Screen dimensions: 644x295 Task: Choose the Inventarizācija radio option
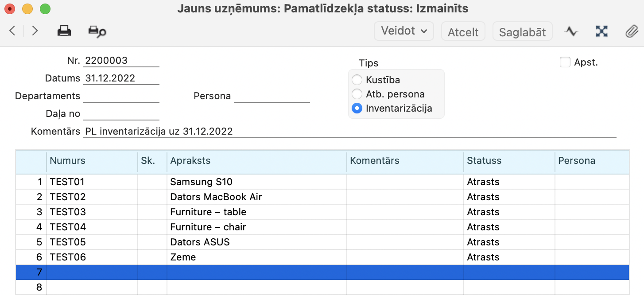pos(357,108)
